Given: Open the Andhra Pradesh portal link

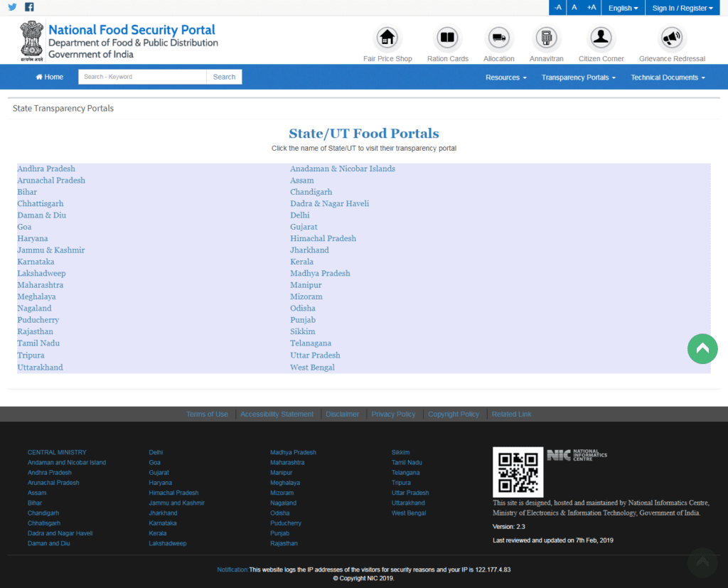Looking at the screenshot, I should [x=46, y=169].
